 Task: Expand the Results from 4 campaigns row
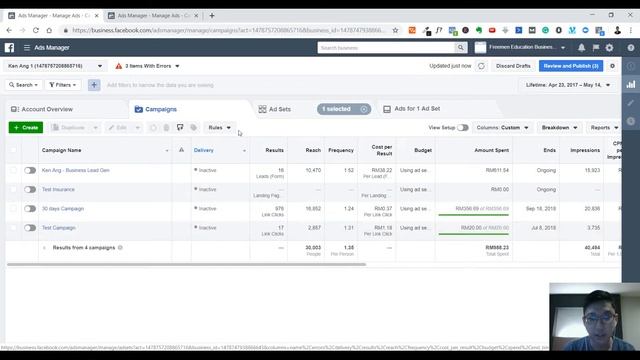(44, 248)
